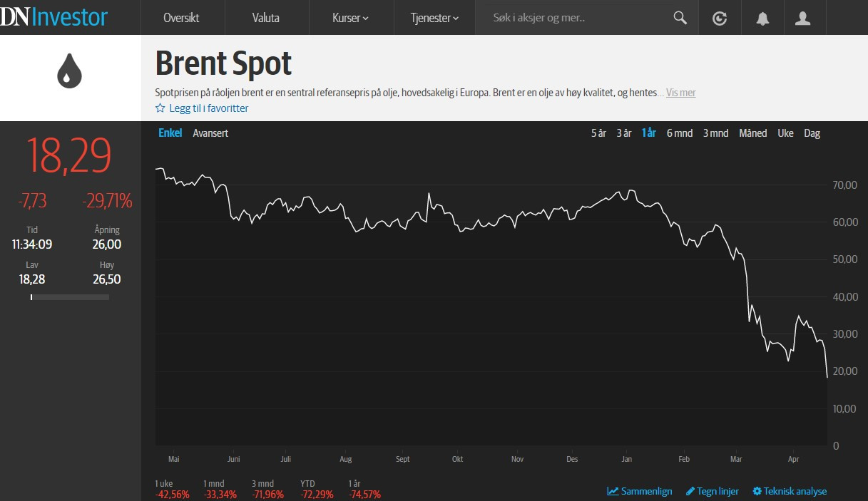Select the chart icon next to Sammenlign

(x=612, y=491)
